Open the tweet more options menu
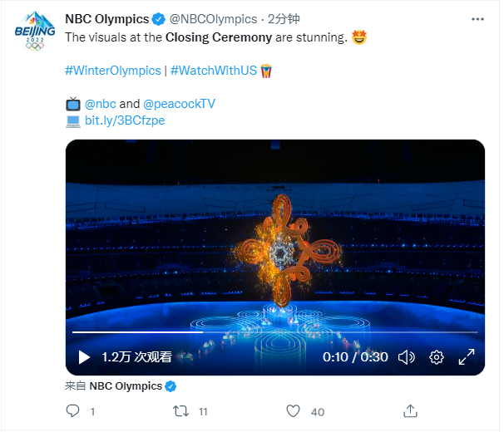The height and width of the screenshot is (432, 504). 477,20
